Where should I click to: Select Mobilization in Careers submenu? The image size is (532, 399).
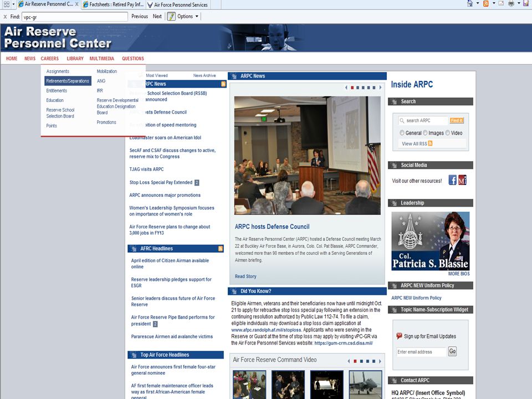point(107,71)
